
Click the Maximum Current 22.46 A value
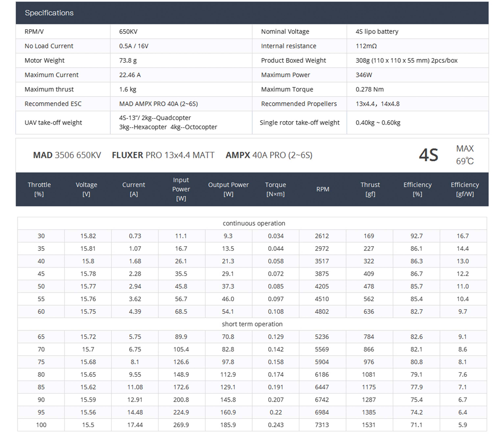click(130, 75)
